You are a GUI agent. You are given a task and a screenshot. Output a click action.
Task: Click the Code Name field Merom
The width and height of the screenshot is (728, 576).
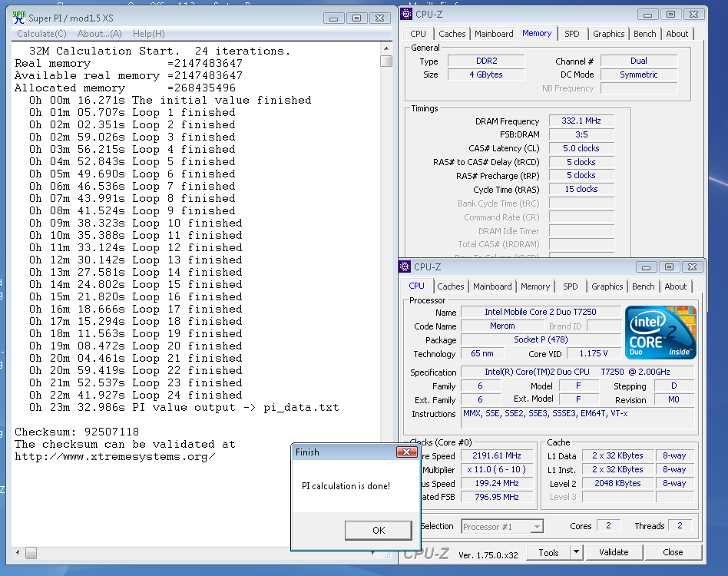coord(502,326)
